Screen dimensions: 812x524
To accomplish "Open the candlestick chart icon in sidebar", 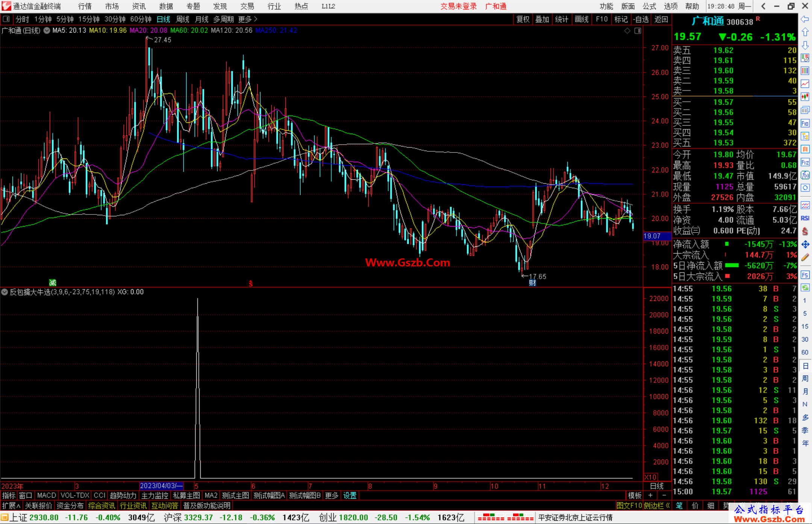I will (805, 97).
